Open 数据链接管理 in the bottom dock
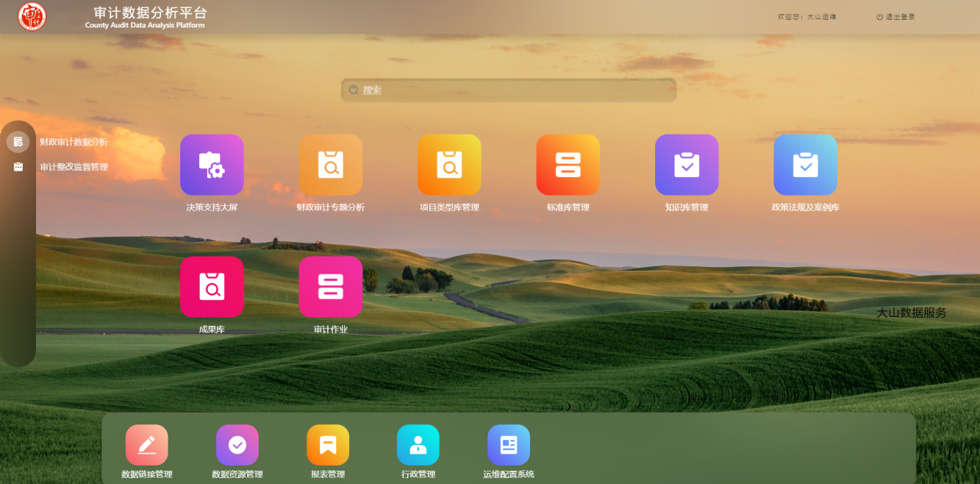 tap(147, 445)
